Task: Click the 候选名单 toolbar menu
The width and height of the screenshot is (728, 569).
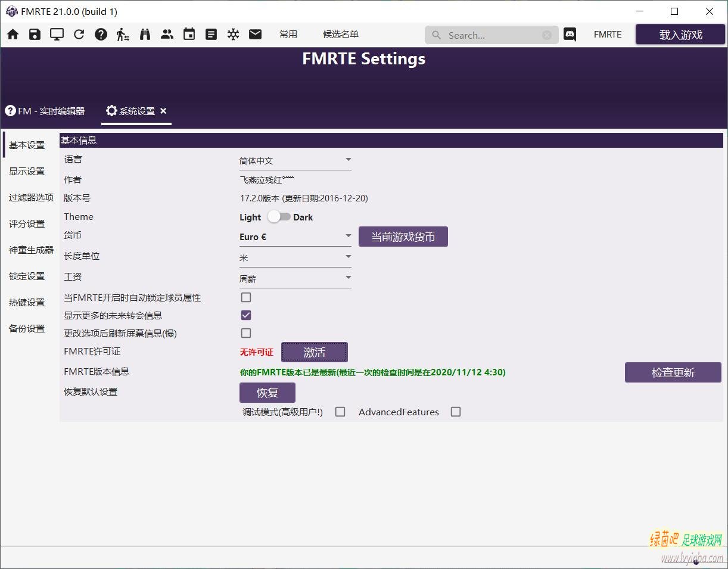Action: [341, 35]
